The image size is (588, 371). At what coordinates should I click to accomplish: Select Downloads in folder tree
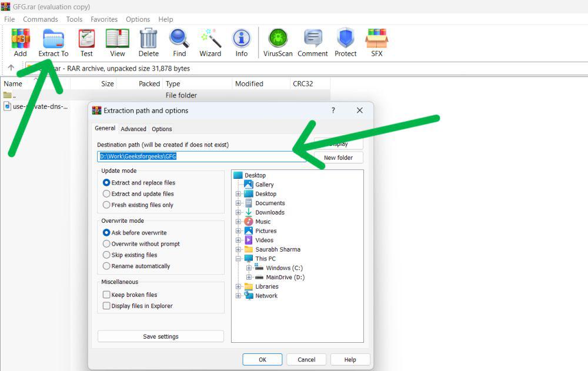(270, 212)
